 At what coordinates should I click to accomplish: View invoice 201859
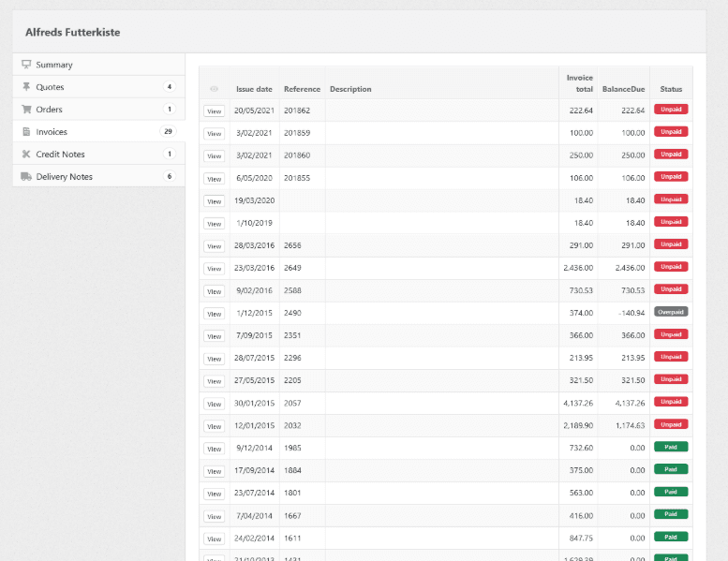pos(214,134)
